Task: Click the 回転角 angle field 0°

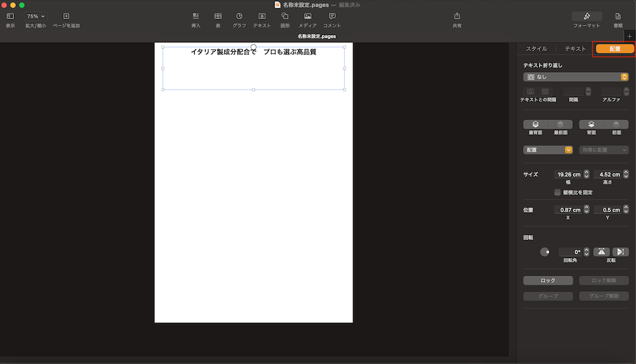Action: pyautogui.click(x=570, y=252)
